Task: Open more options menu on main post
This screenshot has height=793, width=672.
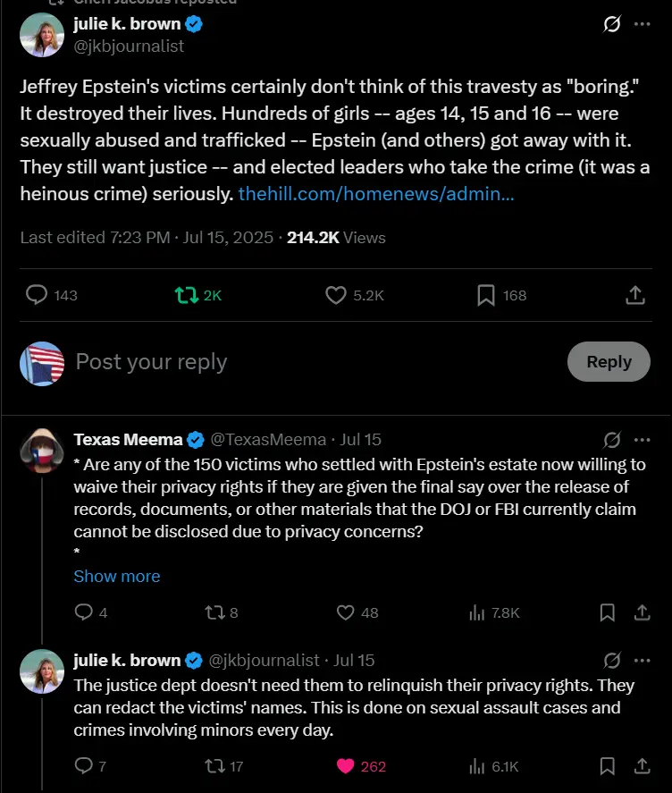Action: 642,24
